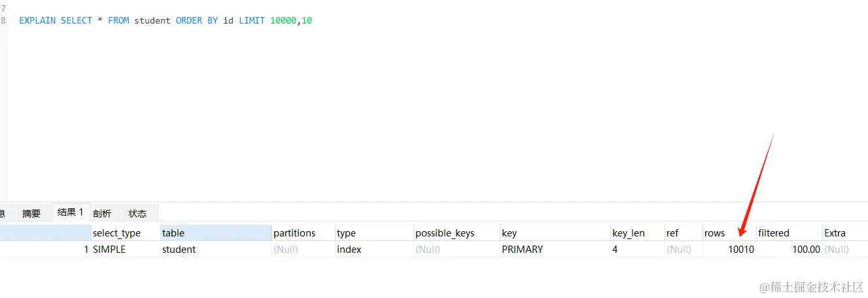This screenshot has width=868, height=298.
Task: Click line number 8 in the editor gutter
Action: pyautogui.click(x=4, y=20)
